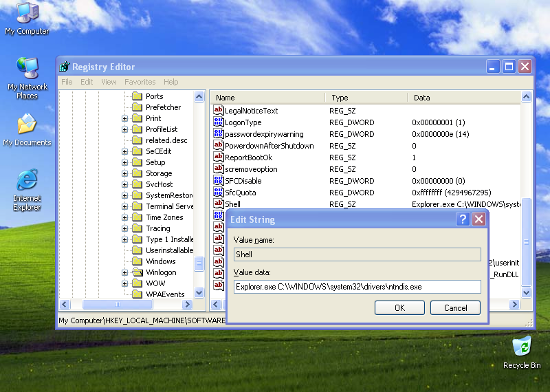Select the Windows folder icon in tree
550x392 pixels.
(x=137, y=261)
